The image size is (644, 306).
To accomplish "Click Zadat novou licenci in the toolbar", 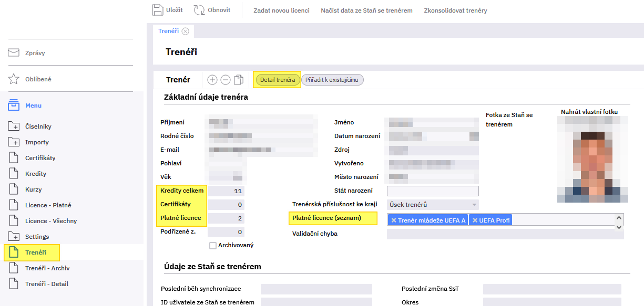I will [x=281, y=10].
